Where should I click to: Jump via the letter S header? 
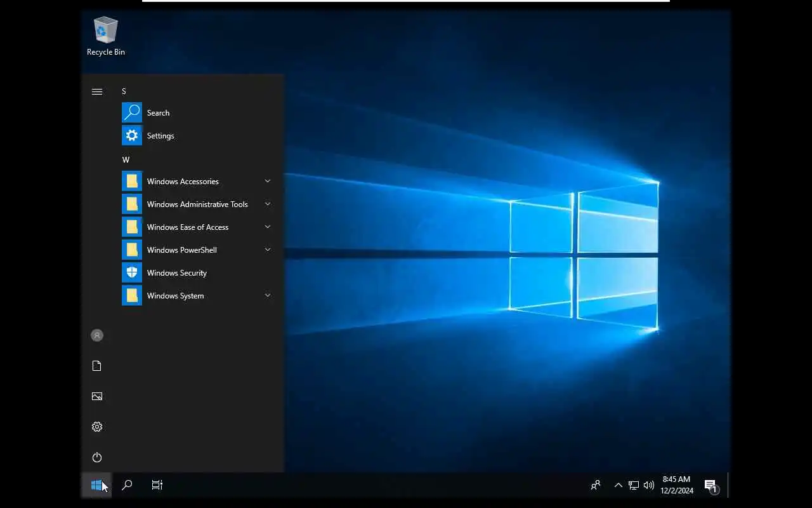[124, 91]
